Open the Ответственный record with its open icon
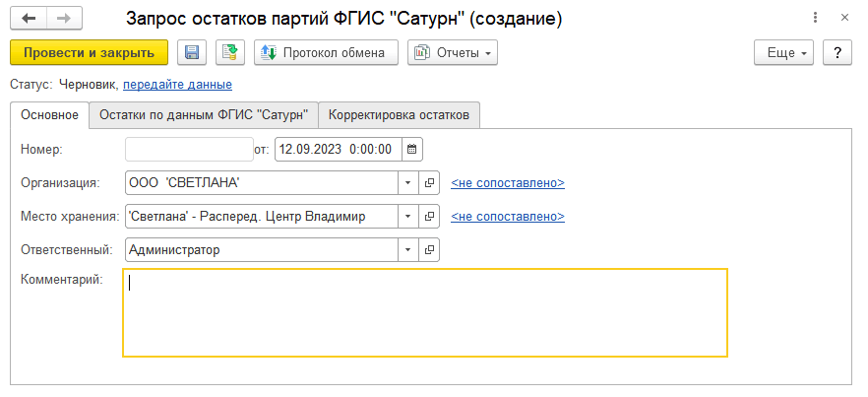868x397 pixels. pos(430,250)
